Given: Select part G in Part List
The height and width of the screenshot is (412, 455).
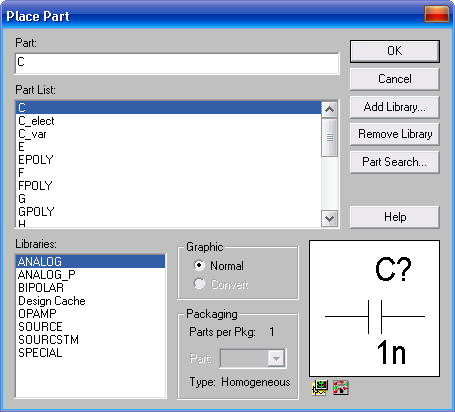Looking at the screenshot, I should [x=168, y=199].
